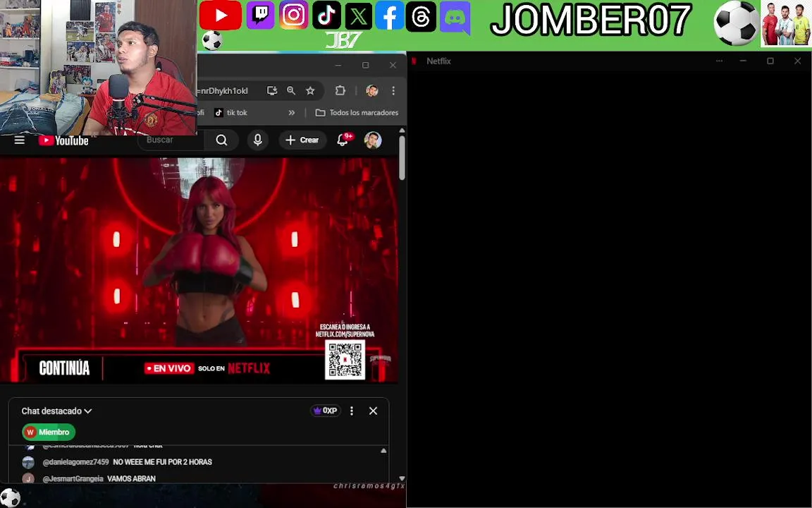Expand the Chat destacado dropdown
Viewport: 812px width, 508px height.
pyautogui.click(x=56, y=411)
